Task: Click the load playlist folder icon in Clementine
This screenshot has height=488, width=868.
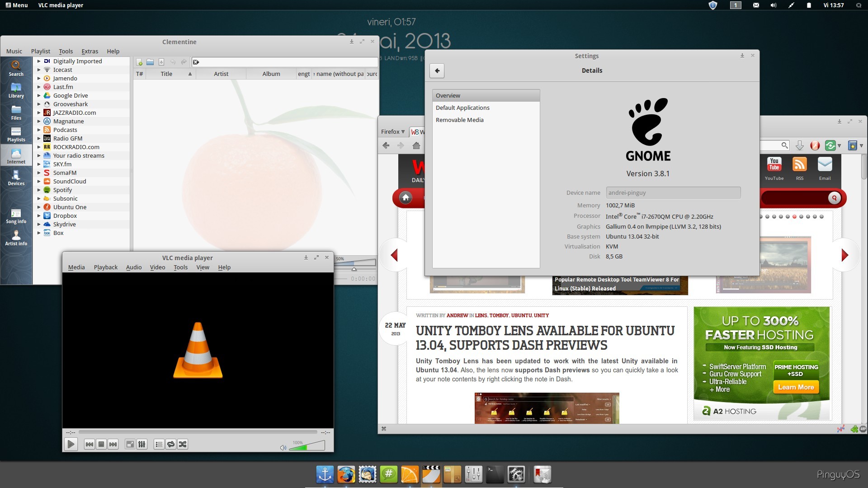Action: coord(150,62)
